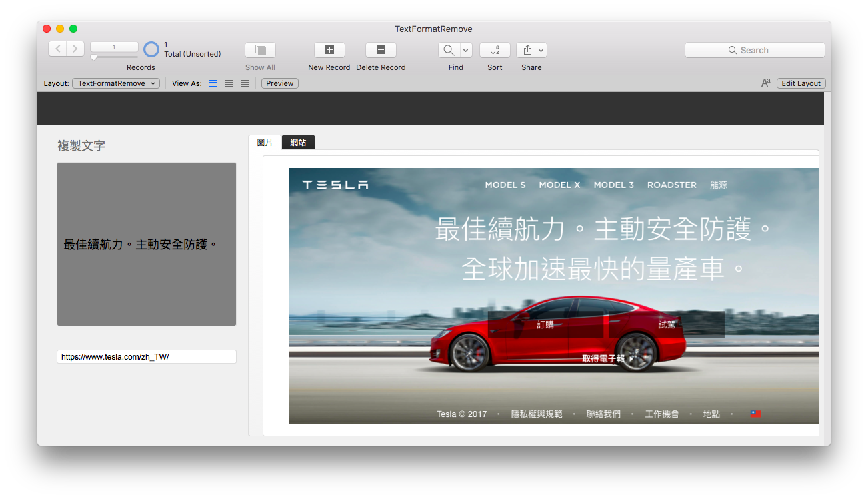
Task: Click the toolbar Search field
Action: coord(755,50)
